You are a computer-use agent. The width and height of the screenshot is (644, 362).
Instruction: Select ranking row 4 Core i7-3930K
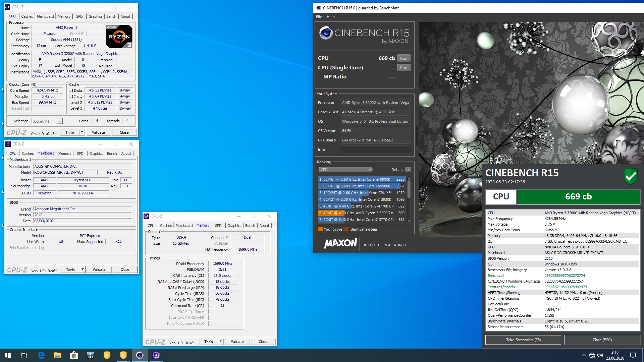[362, 199]
